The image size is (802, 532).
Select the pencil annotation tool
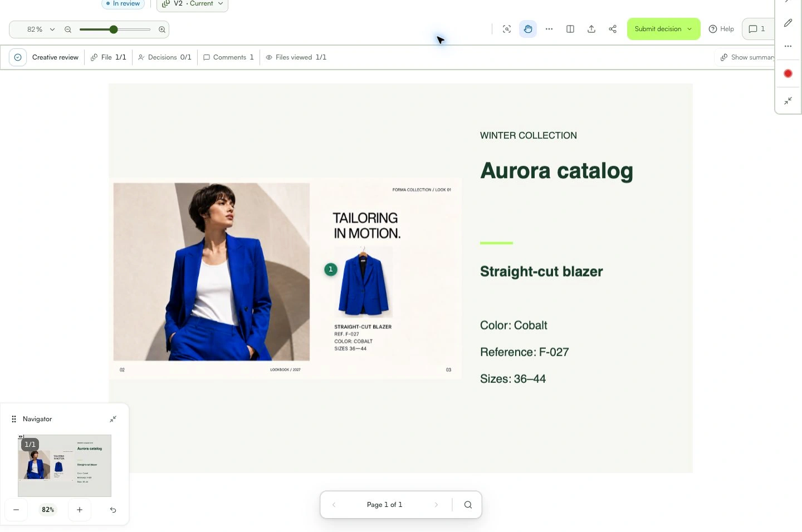(x=788, y=23)
